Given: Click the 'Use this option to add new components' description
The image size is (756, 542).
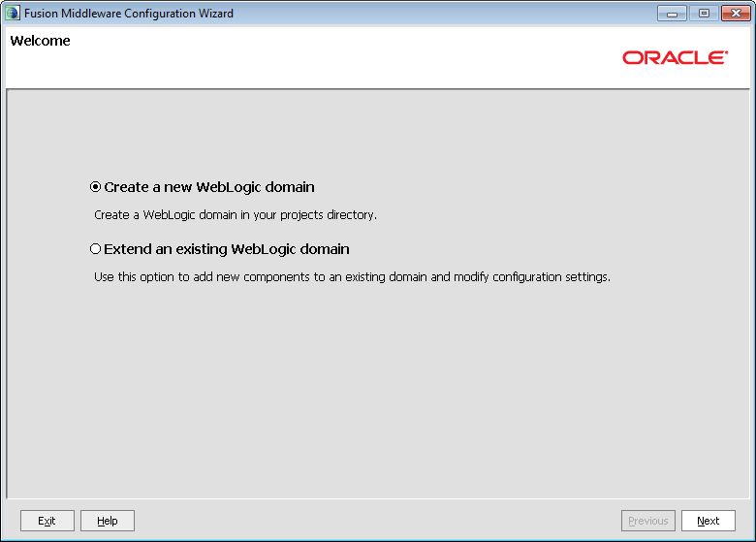Looking at the screenshot, I should [x=352, y=277].
